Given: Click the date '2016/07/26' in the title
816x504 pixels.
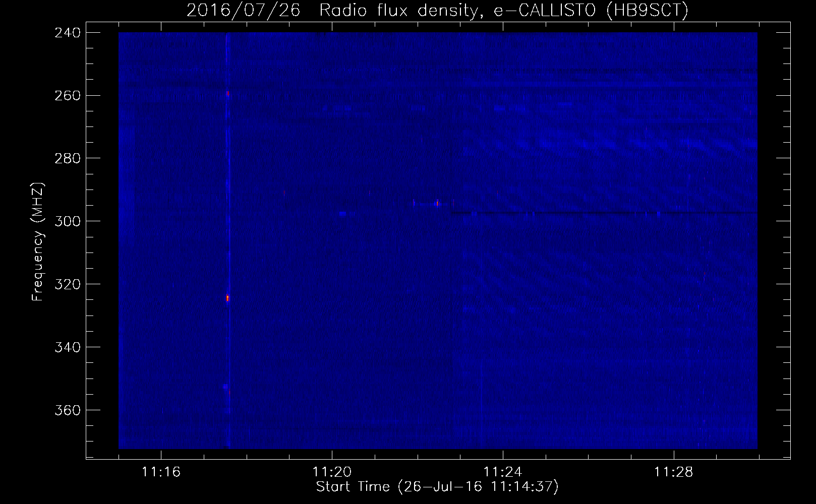Looking at the screenshot, I should coord(244,11).
